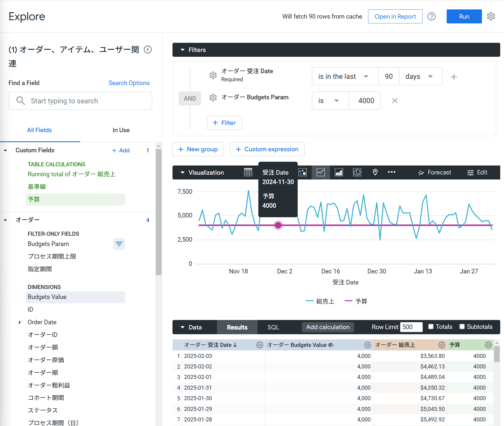Select the line chart visualization icon
This screenshot has height=426, width=504.
[x=321, y=172]
